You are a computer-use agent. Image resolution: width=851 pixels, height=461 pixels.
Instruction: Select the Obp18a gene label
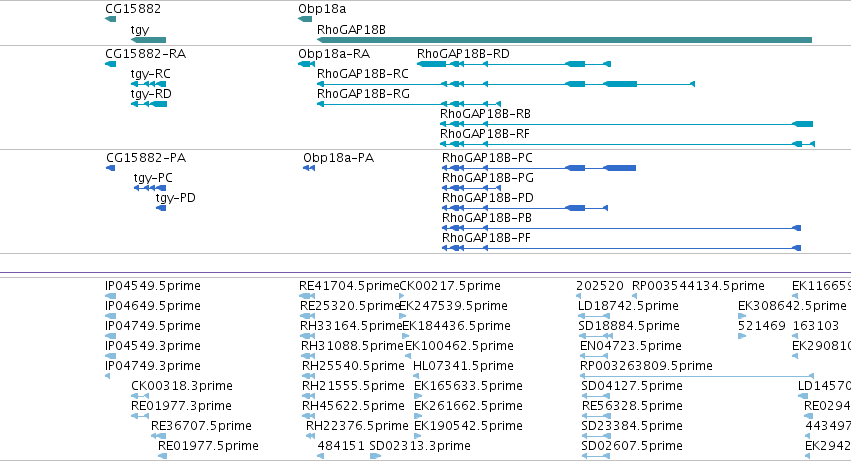322,9
